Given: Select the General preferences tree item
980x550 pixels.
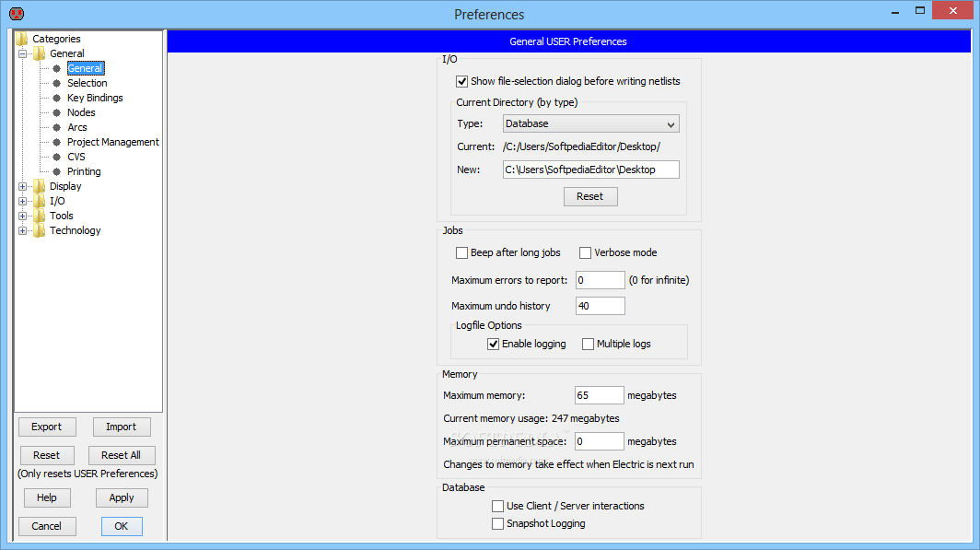Looking at the screenshot, I should (x=85, y=68).
